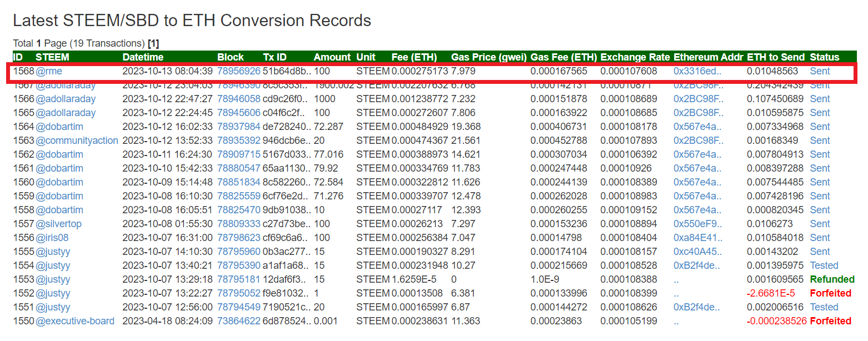Click Sent status in row 1568
This screenshot has height=341, width=868.
pos(820,71)
